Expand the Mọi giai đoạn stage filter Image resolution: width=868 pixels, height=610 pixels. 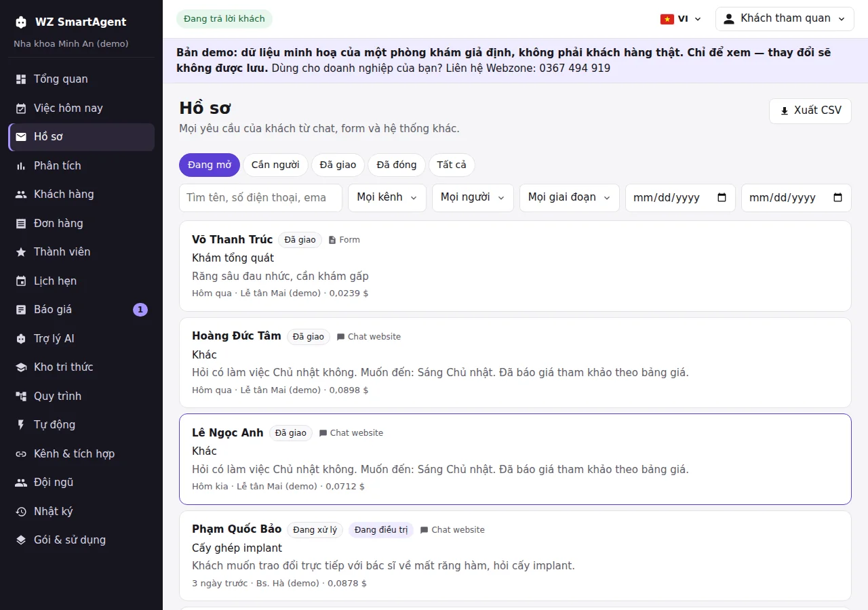click(x=570, y=197)
